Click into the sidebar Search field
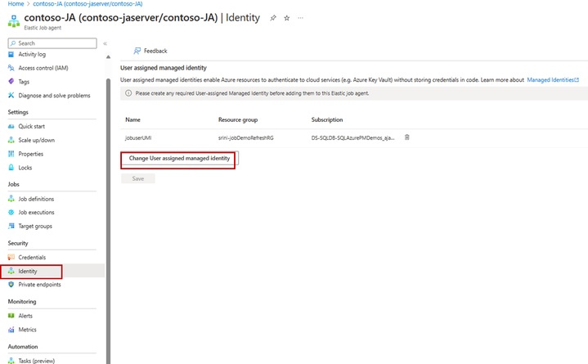 click(52, 43)
